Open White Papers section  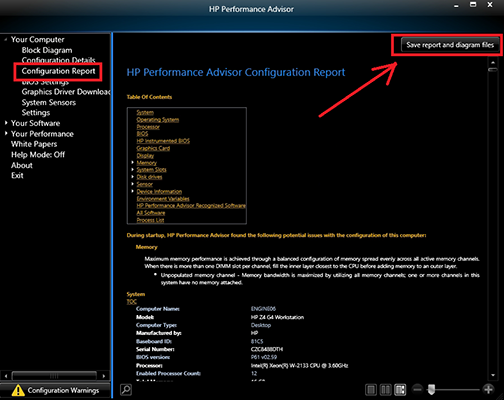[x=34, y=144]
